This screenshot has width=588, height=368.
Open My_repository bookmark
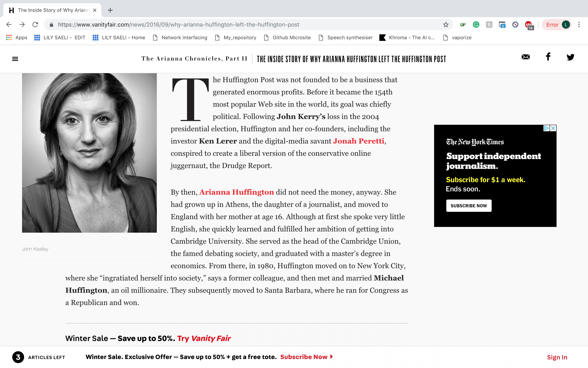(x=236, y=37)
